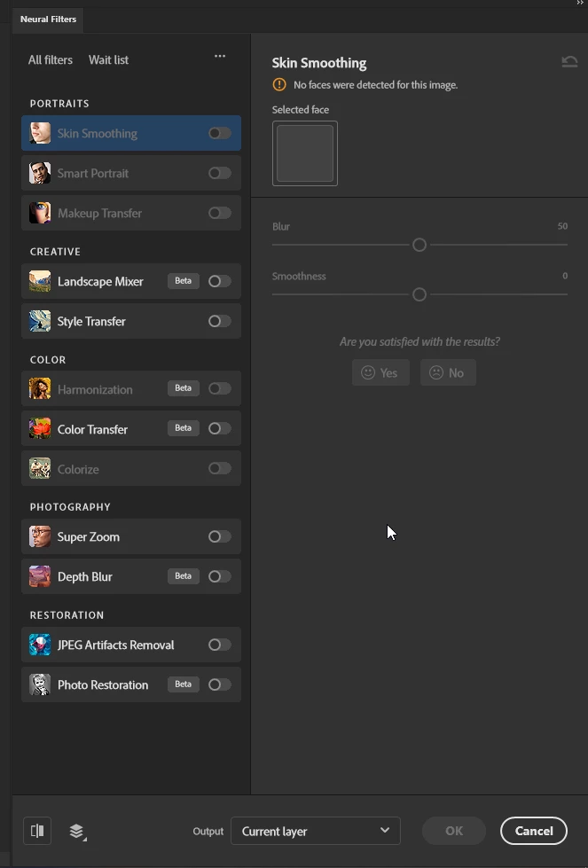Image resolution: width=588 pixels, height=868 pixels.
Task: Click the orange no-faces warning icon
Action: coord(279,85)
